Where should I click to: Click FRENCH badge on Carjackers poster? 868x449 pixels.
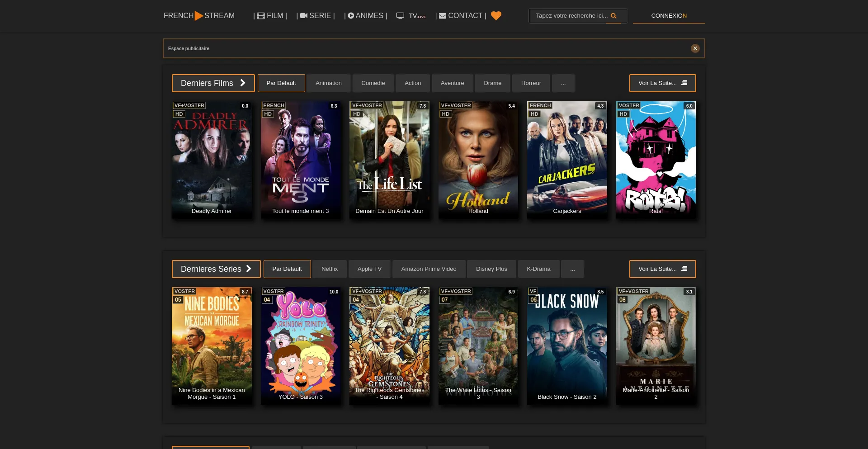(540, 105)
